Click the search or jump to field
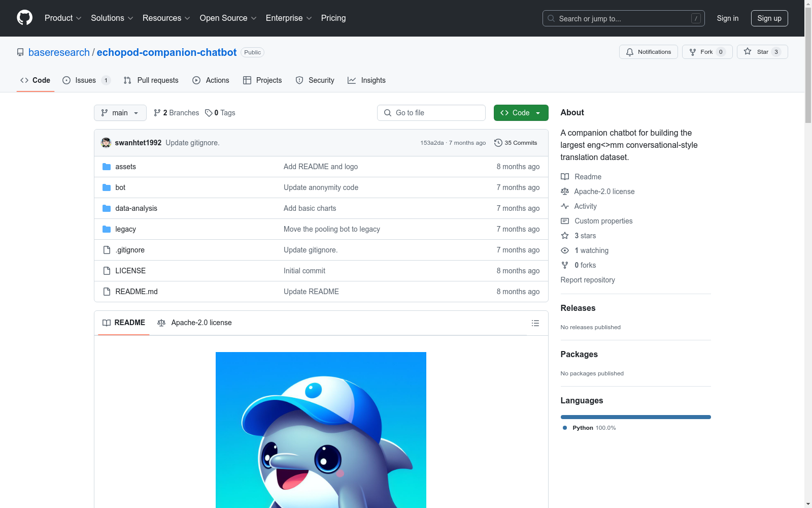 point(624,18)
